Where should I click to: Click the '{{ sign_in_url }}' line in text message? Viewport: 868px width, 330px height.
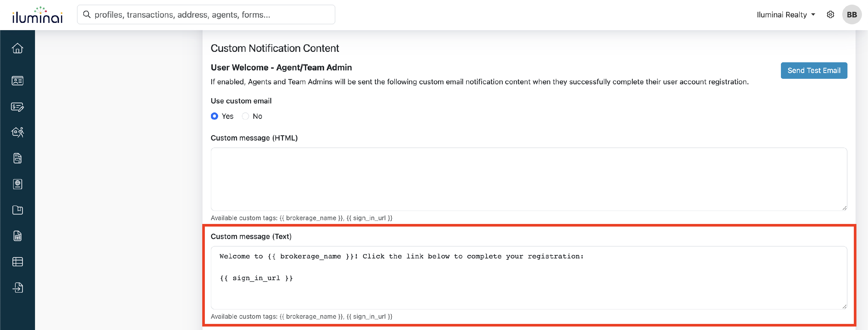tap(256, 278)
